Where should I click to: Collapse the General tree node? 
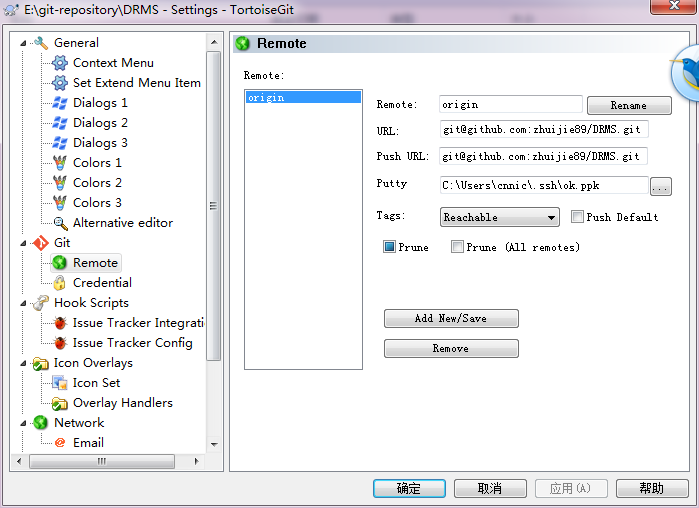click(x=23, y=43)
